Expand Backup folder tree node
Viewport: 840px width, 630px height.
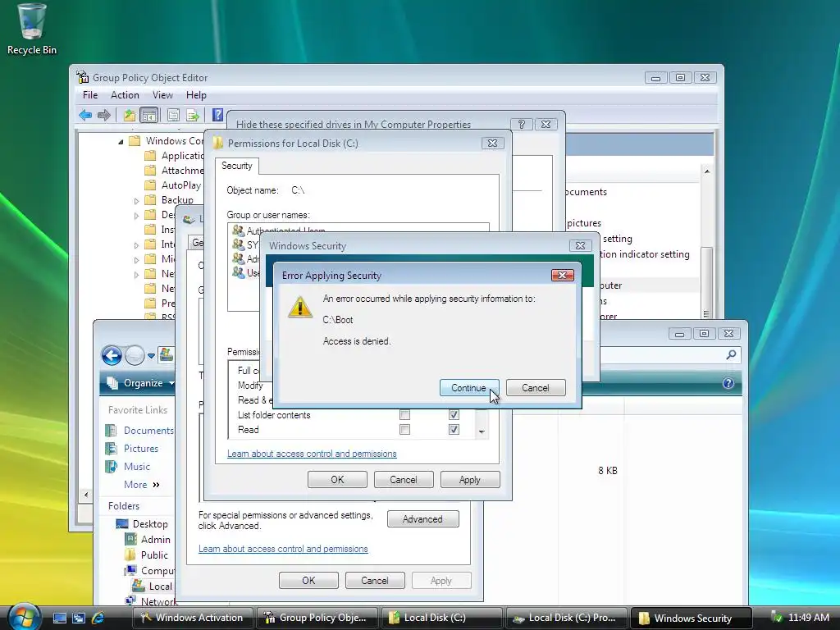[x=136, y=200]
